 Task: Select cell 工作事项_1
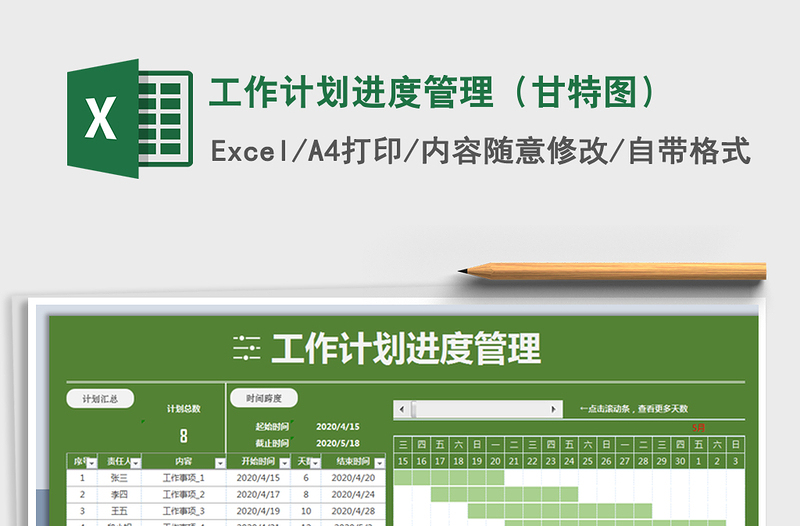[x=184, y=478]
